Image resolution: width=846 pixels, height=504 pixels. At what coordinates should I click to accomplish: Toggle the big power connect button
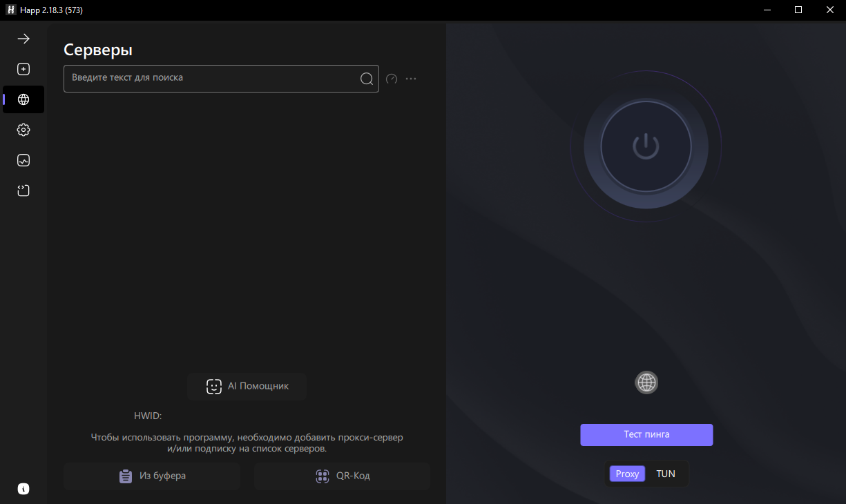646,146
